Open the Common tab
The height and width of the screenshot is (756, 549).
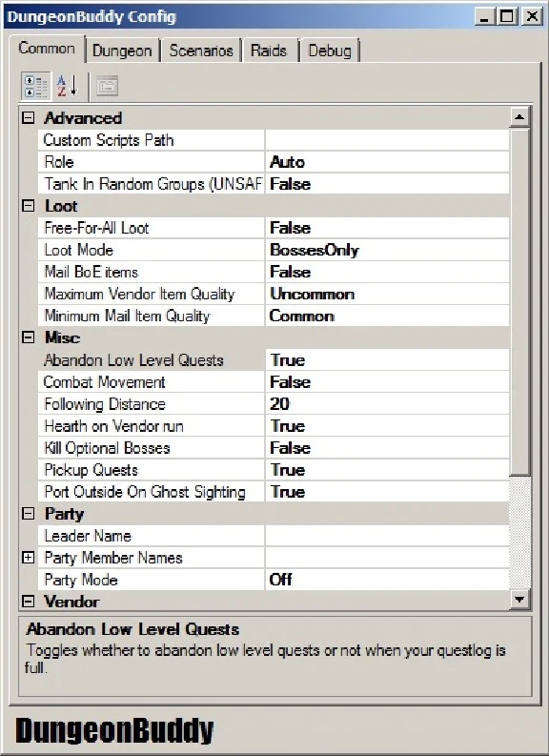pos(47,49)
